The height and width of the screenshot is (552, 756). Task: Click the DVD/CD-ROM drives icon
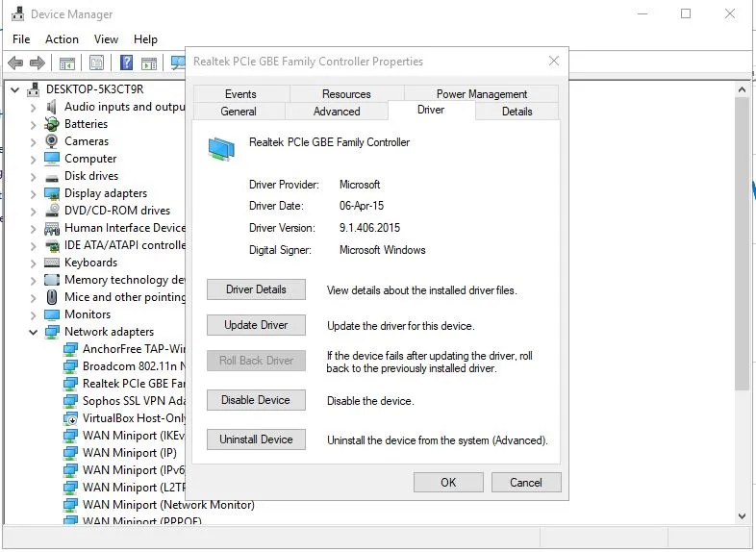click(52, 211)
